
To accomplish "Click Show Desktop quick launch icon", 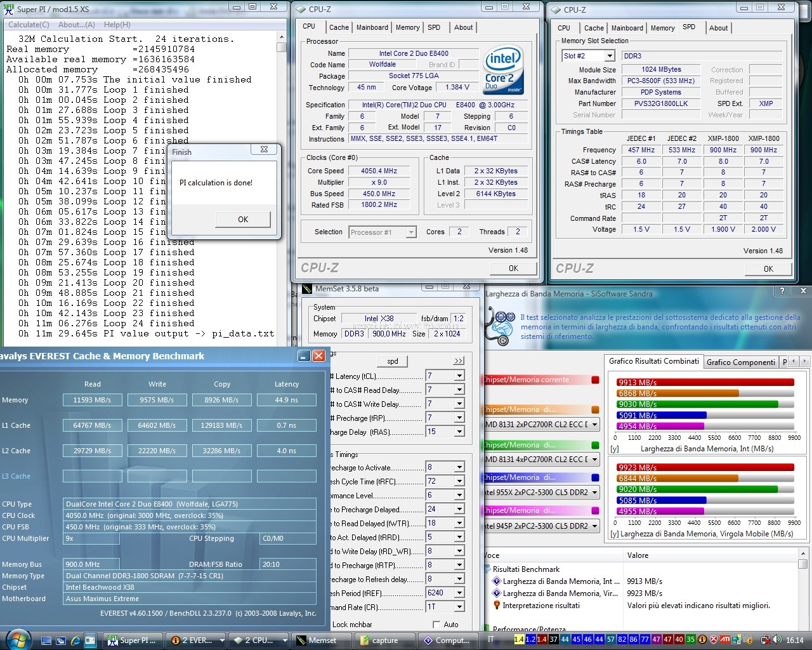I will [46, 640].
